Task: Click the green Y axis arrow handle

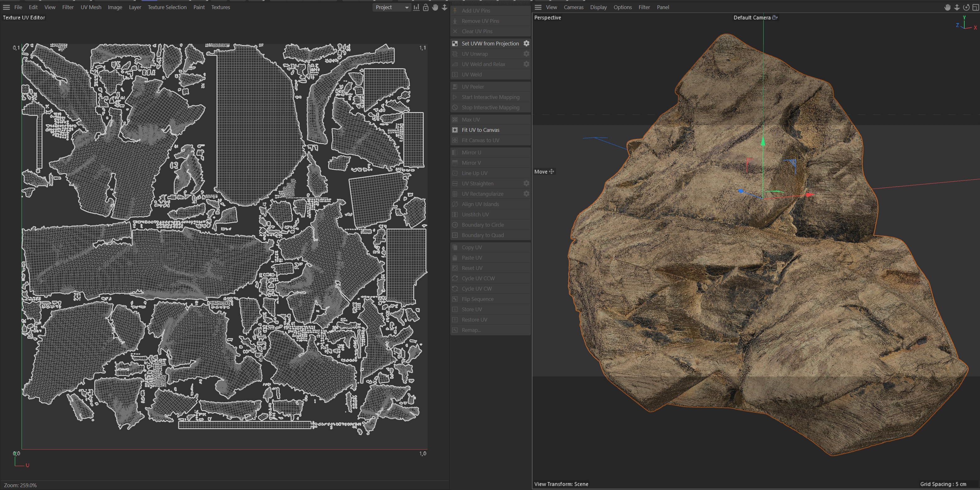Action: coord(763,142)
